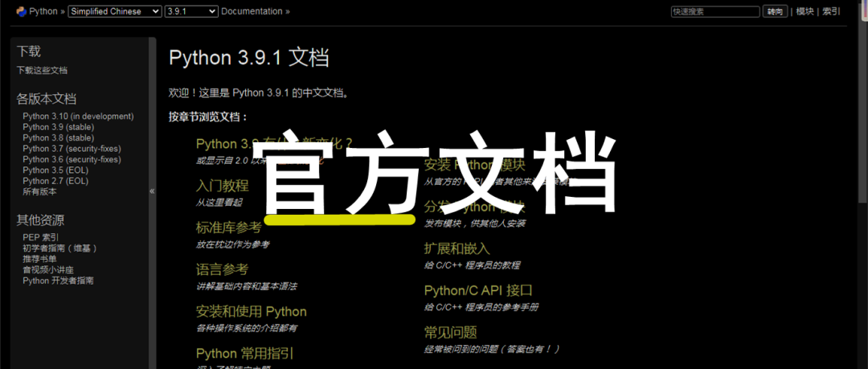Open 扩展和嵌入 chapter
868x369 pixels.
point(457,248)
